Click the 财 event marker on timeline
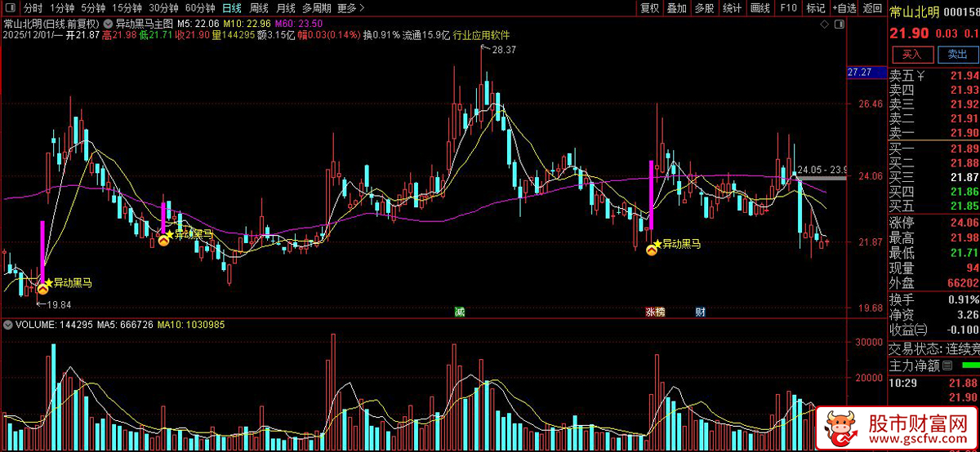 pyautogui.click(x=700, y=312)
